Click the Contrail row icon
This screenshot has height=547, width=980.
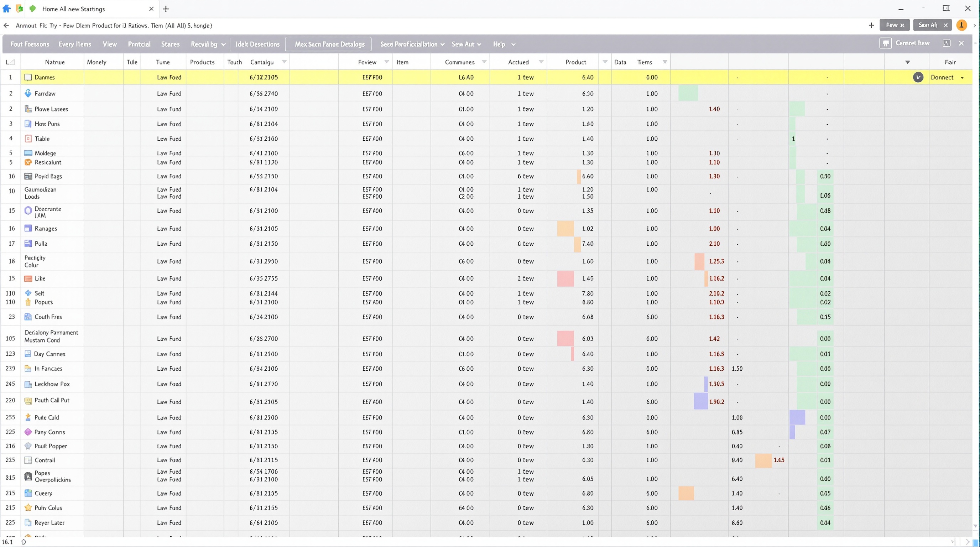(28, 460)
